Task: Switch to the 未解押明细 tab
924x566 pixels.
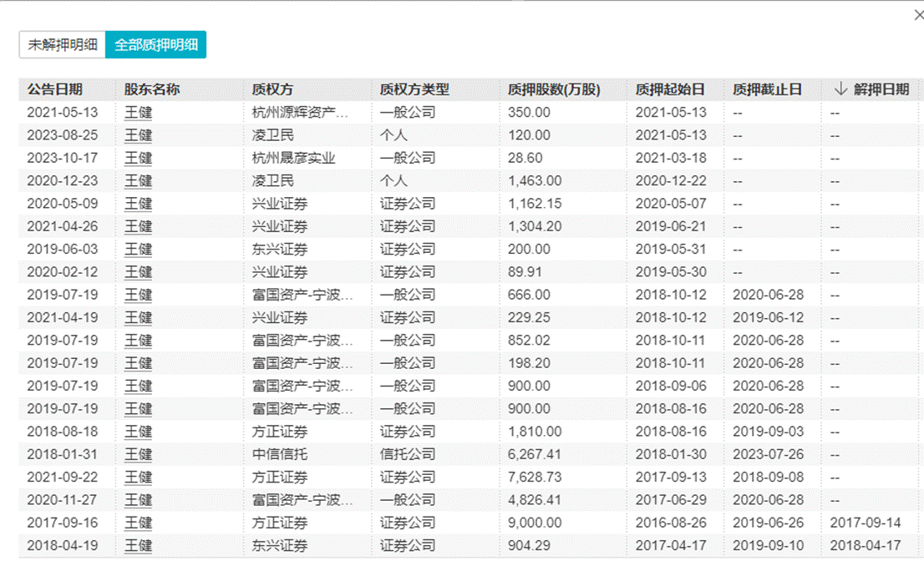Action: [x=63, y=45]
